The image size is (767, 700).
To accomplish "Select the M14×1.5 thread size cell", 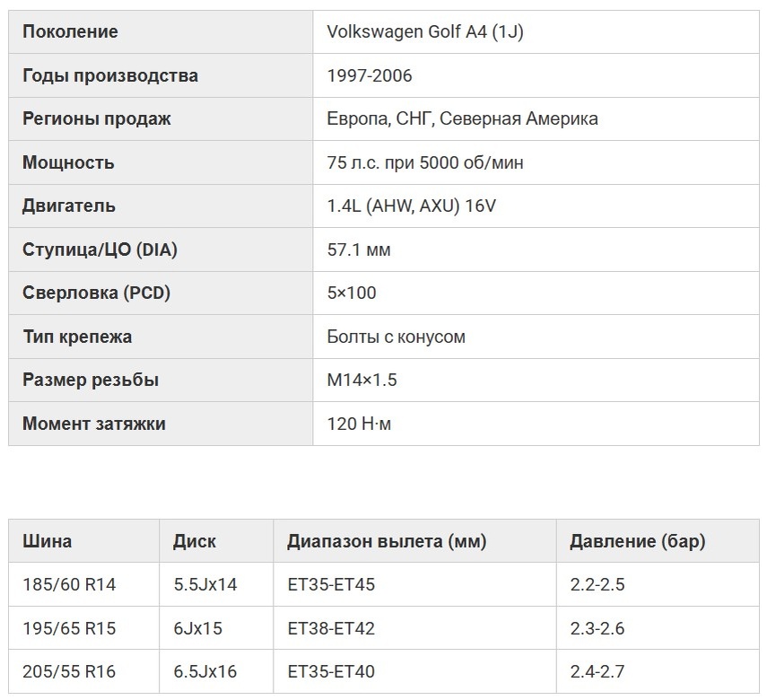I will tap(362, 380).
